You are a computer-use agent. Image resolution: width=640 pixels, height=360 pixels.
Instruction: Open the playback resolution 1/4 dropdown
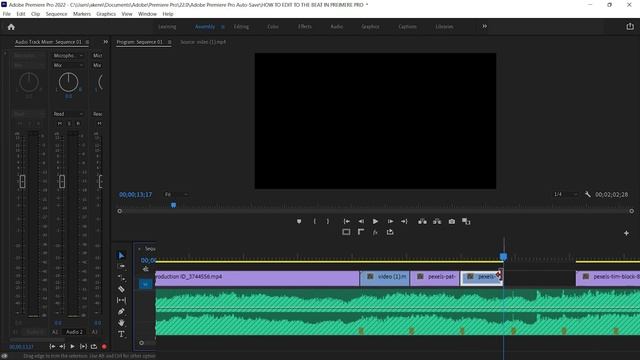click(x=566, y=194)
